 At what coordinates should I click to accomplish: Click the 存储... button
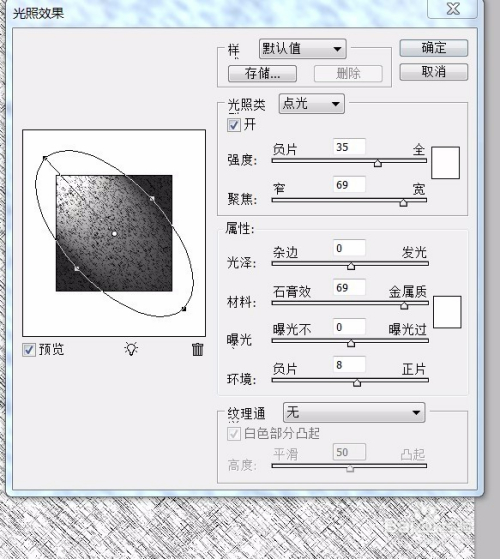(262, 74)
